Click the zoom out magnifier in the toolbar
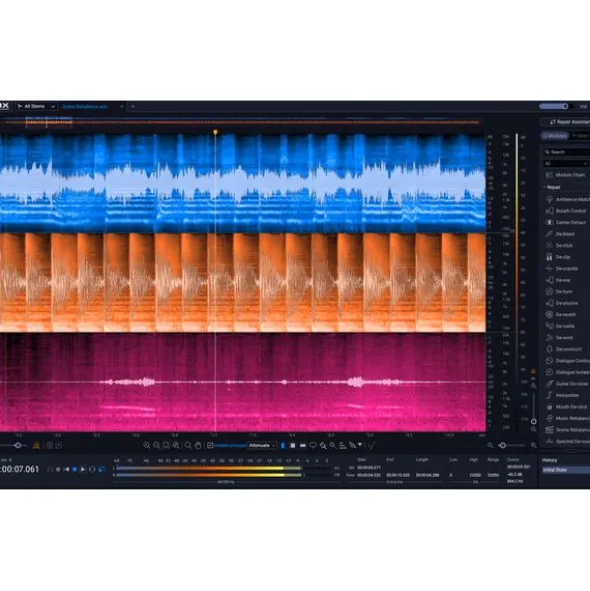This screenshot has width=590, height=591. tap(156, 446)
